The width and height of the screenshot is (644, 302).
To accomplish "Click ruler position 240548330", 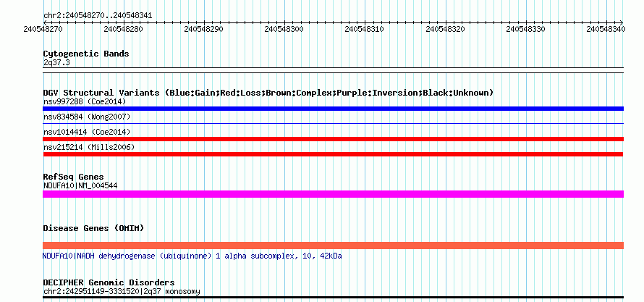I will coord(526,29).
